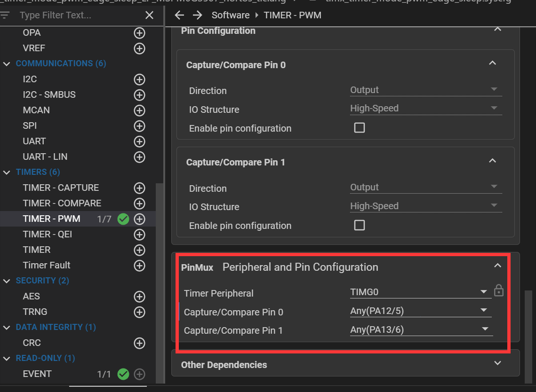Enable pin configuration for Capture/Compare Pin 0
Image resolution: width=536 pixels, height=392 pixels.
click(x=360, y=128)
